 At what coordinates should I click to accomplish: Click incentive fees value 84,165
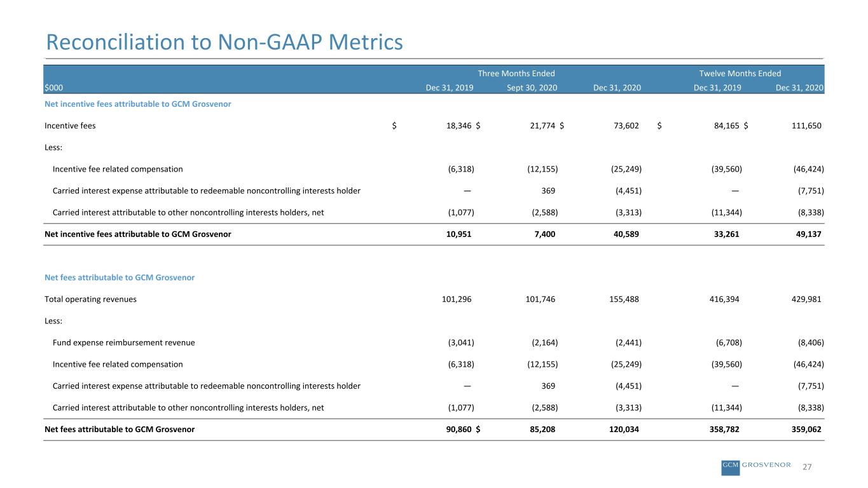[727, 126]
